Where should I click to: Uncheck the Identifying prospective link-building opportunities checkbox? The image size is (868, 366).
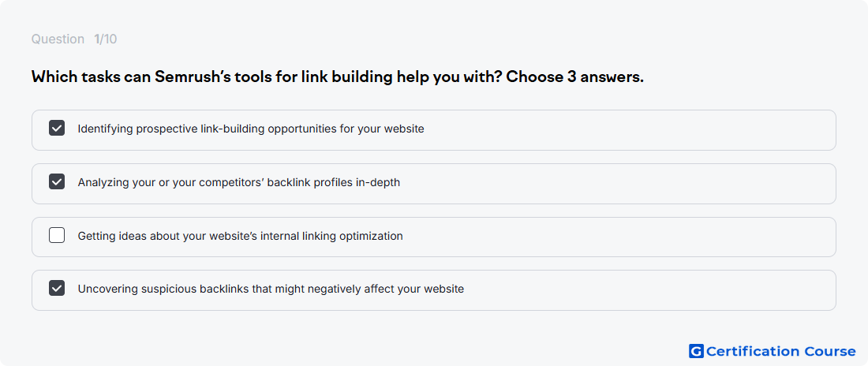coord(57,129)
